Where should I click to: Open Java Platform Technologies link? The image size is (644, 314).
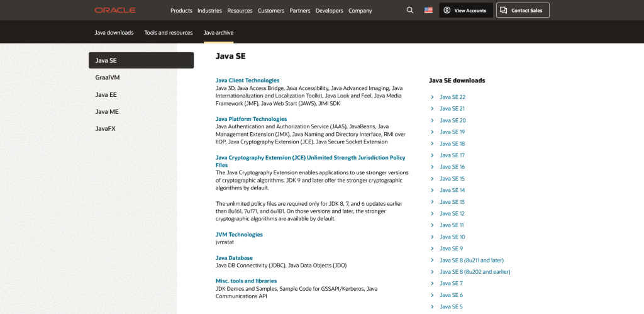(251, 119)
